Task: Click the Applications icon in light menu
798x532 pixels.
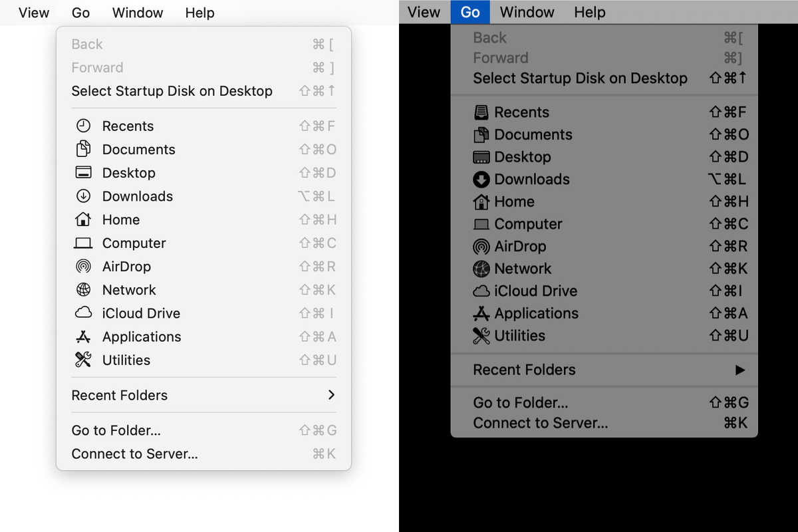Action: click(x=83, y=336)
